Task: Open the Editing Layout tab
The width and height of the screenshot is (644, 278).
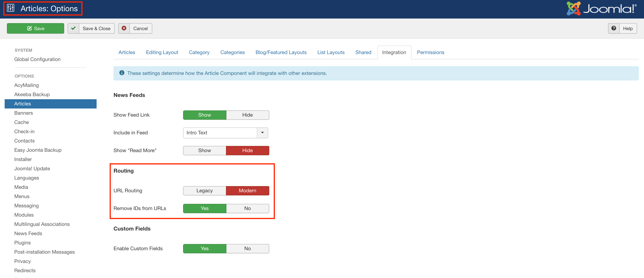Action: (162, 53)
